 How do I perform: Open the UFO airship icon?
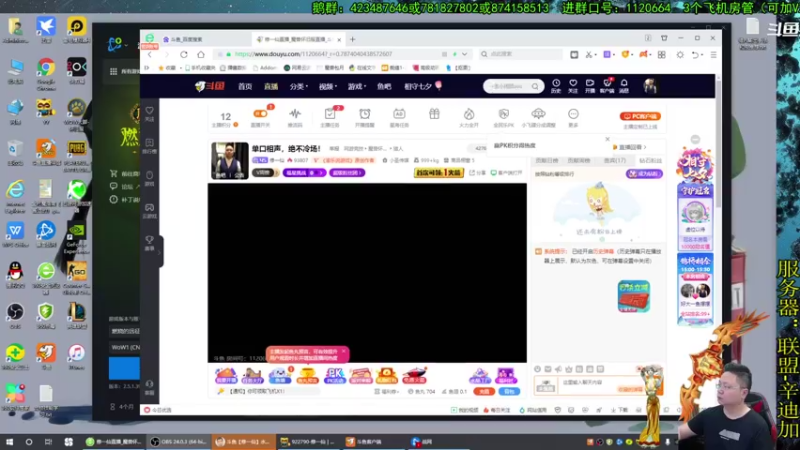pyautogui.click(x=538, y=114)
